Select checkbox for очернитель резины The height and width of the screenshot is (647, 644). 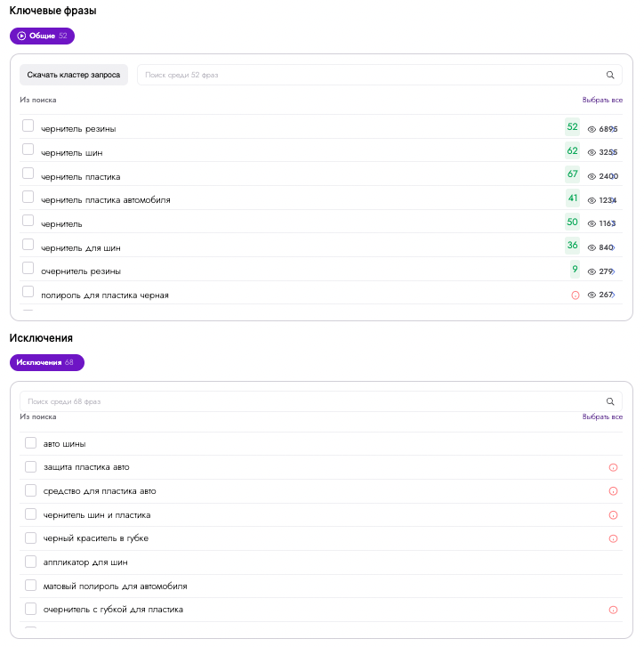pos(28,268)
